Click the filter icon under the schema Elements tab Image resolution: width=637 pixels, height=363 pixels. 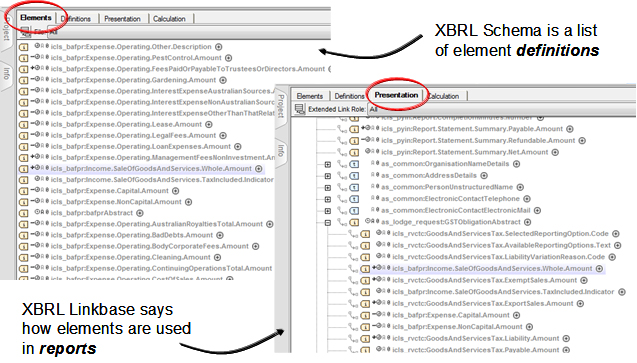click(25, 31)
